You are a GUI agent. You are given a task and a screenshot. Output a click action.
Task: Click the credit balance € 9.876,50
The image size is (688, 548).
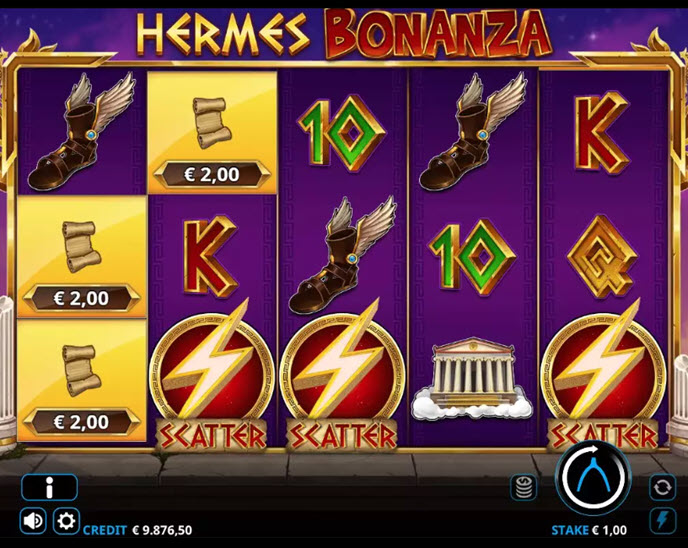pyautogui.click(x=137, y=530)
